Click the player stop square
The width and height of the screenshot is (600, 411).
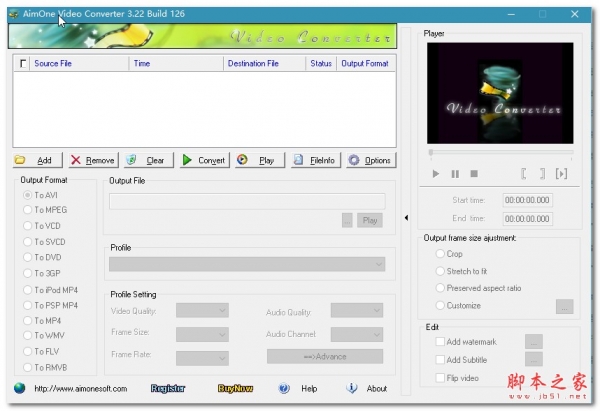(x=474, y=174)
